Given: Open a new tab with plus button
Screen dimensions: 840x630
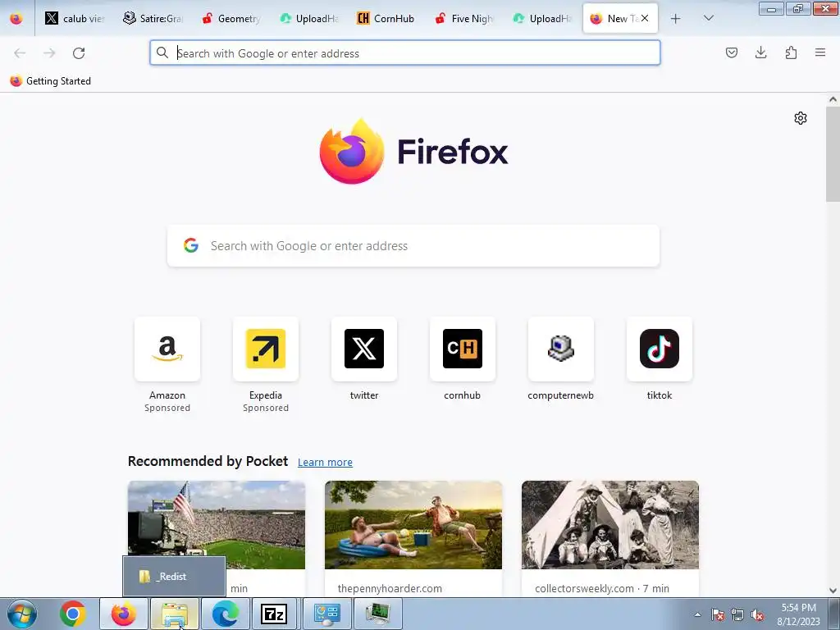Looking at the screenshot, I should 676,19.
